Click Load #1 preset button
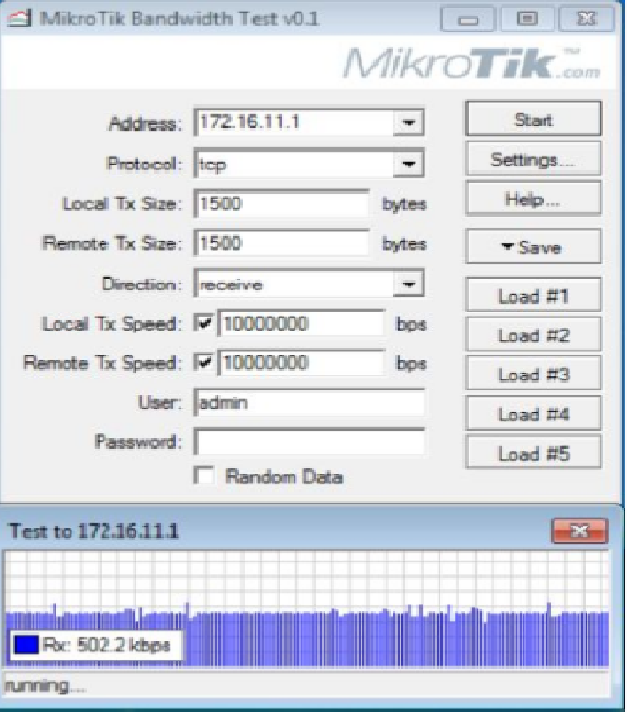Image resolution: width=628 pixels, height=714 pixels. coord(533,296)
